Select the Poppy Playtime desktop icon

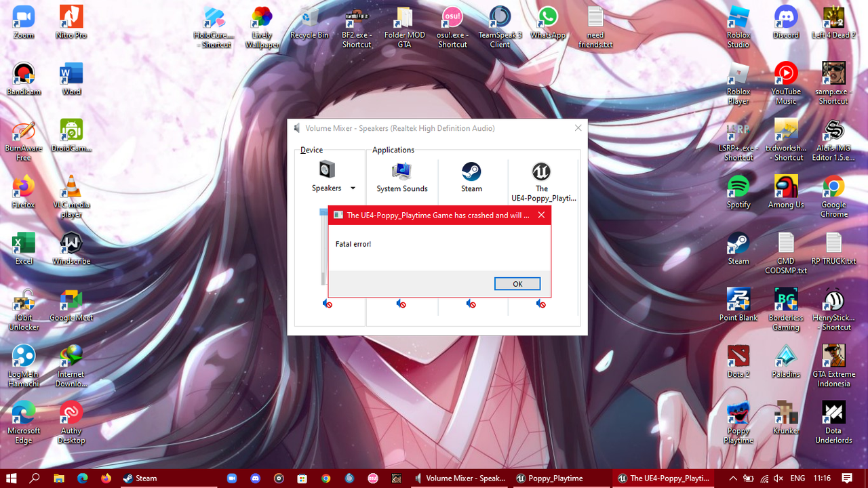pyautogui.click(x=738, y=422)
